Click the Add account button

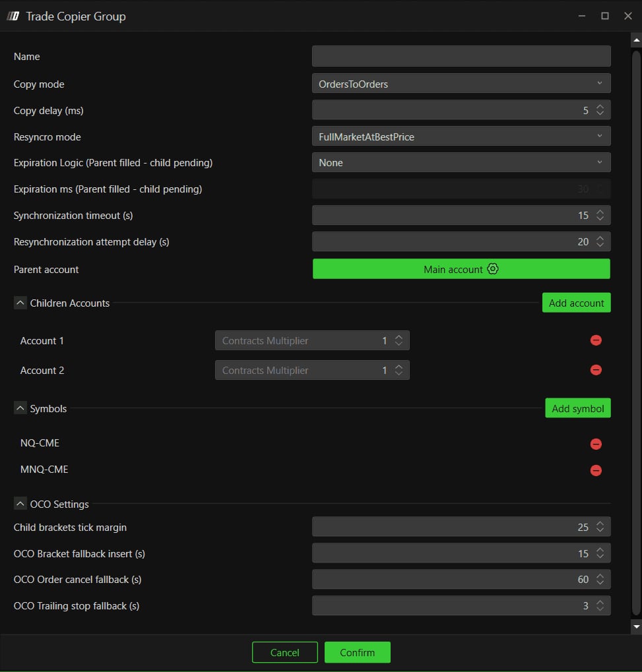[576, 303]
